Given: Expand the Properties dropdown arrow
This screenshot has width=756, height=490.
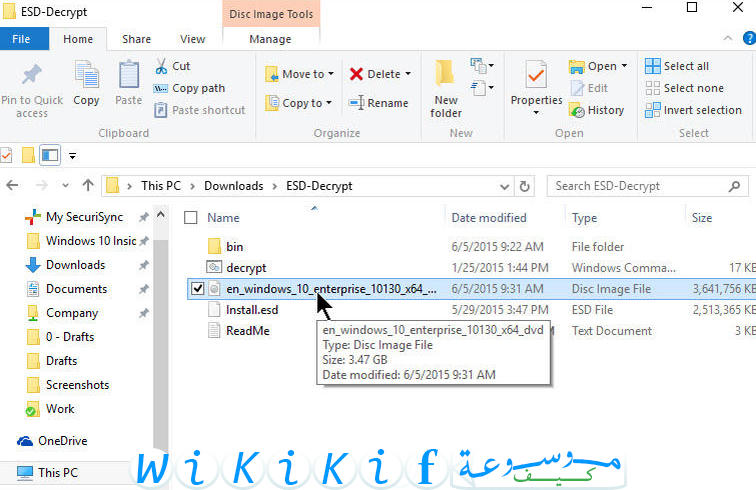Looking at the screenshot, I should tap(536, 113).
